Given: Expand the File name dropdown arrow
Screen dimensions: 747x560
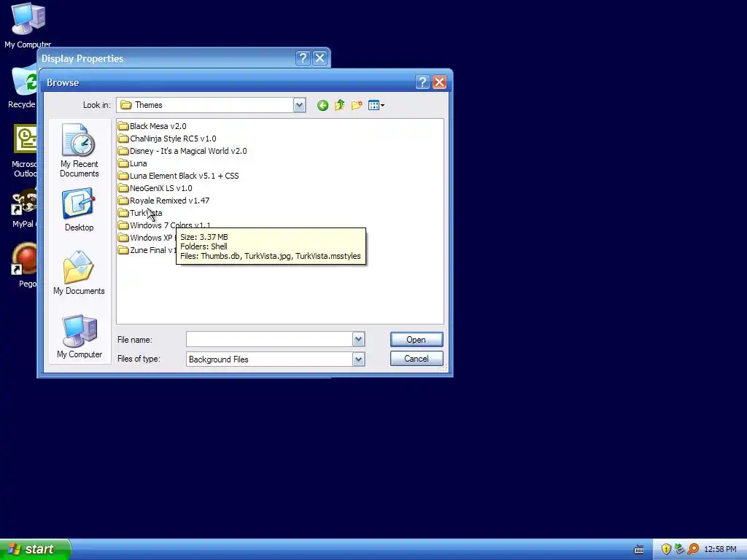Looking at the screenshot, I should [x=358, y=340].
